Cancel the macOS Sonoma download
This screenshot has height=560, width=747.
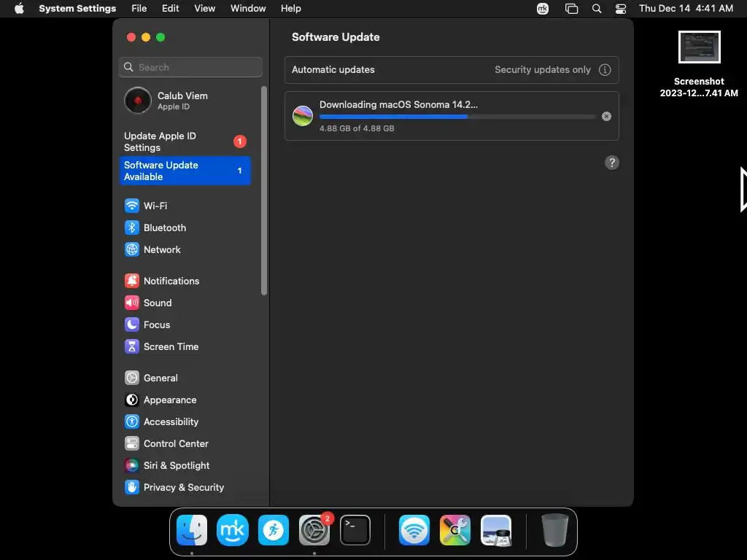point(606,116)
